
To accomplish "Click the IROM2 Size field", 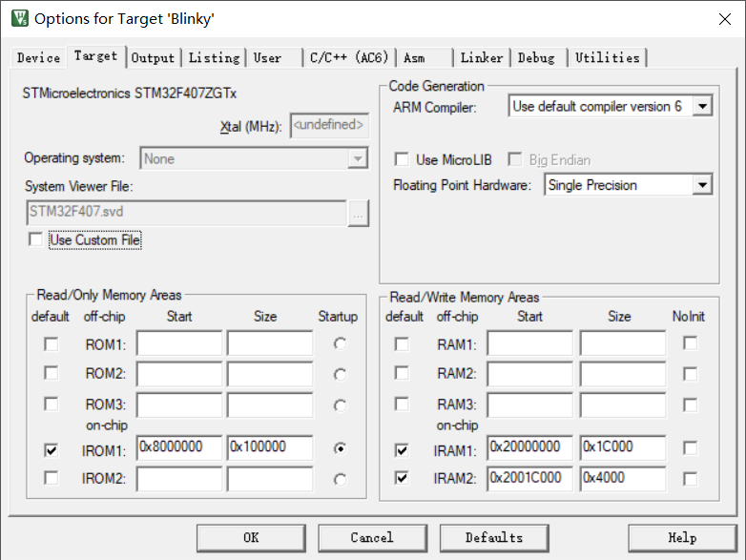I will pyautogui.click(x=270, y=479).
